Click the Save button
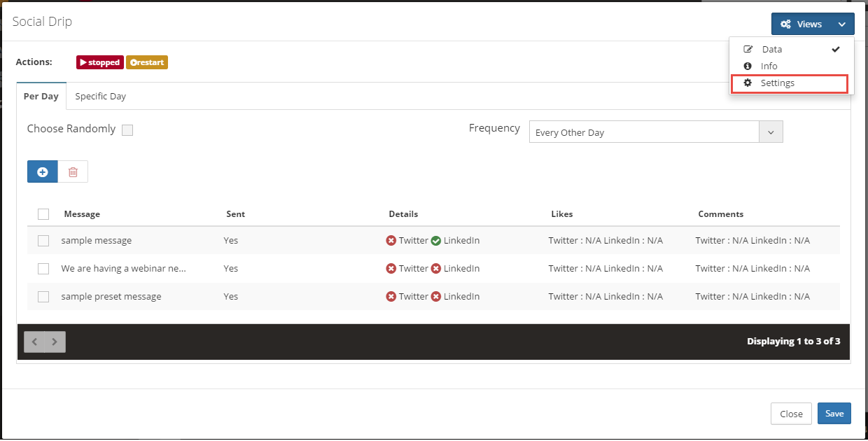 point(834,414)
